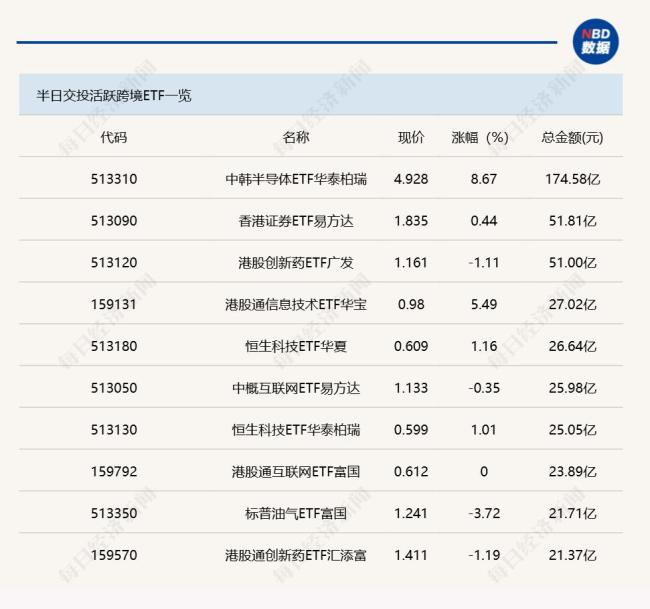Click change value 1.01
This screenshot has height=609, width=650.
coord(484,430)
